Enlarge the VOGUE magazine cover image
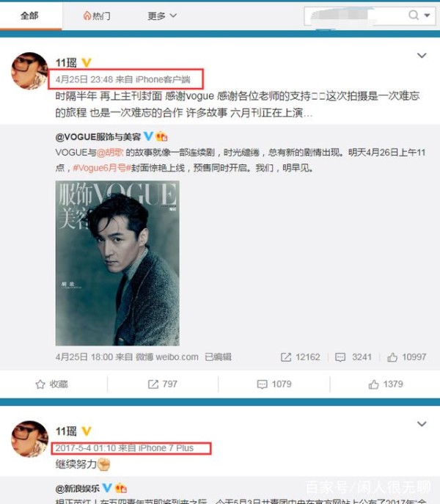The image size is (440, 504). pyautogui.click(x=117, y=263)
